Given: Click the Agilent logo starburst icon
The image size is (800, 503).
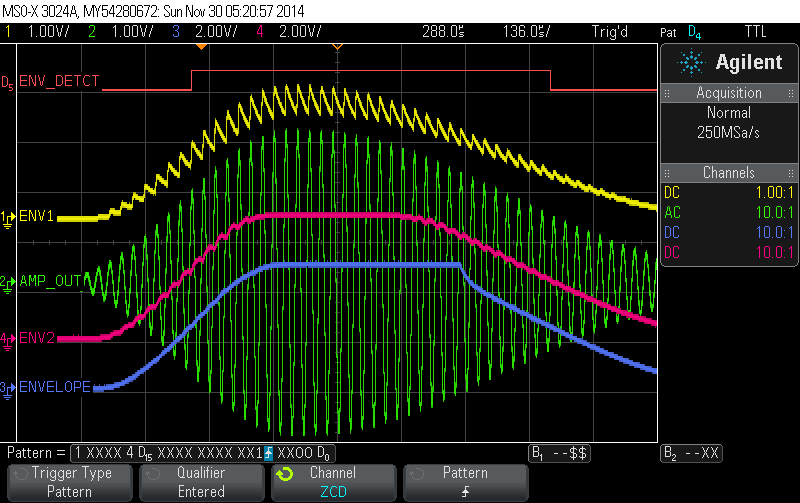Looking at the screenshot, I should point(691,63).
